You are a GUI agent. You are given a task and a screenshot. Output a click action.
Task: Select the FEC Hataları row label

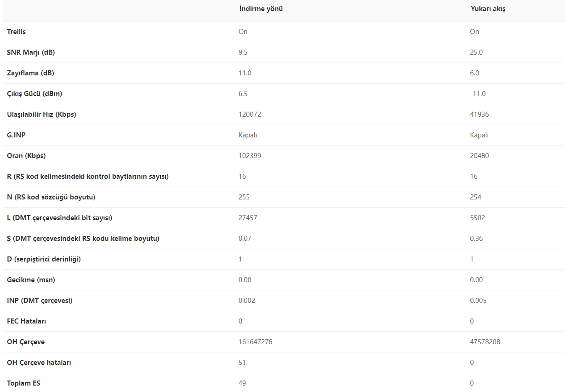(27, 321)
